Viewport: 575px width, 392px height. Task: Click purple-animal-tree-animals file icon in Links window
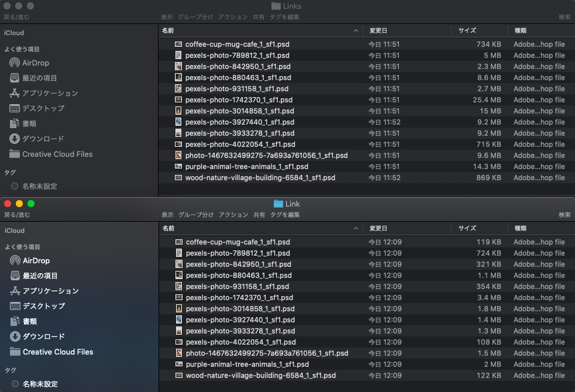point(178,167)
